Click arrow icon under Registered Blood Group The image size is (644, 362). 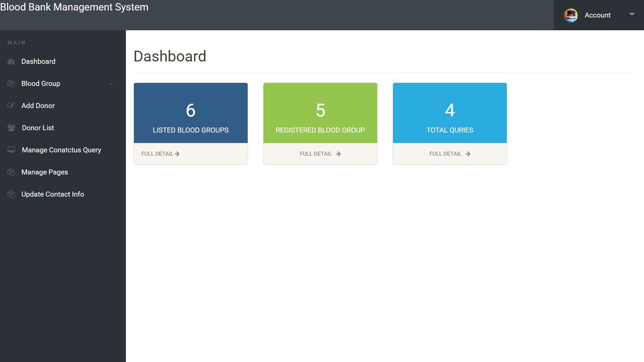point(338,154)
